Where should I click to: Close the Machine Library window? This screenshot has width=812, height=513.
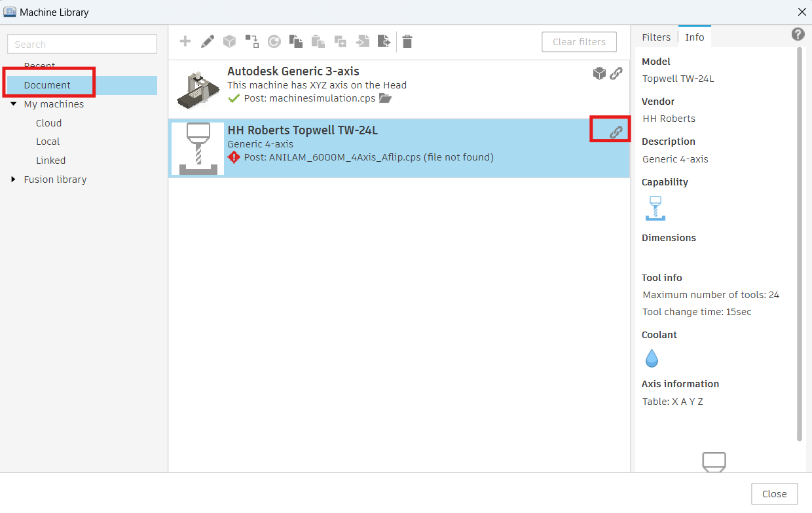802,12
